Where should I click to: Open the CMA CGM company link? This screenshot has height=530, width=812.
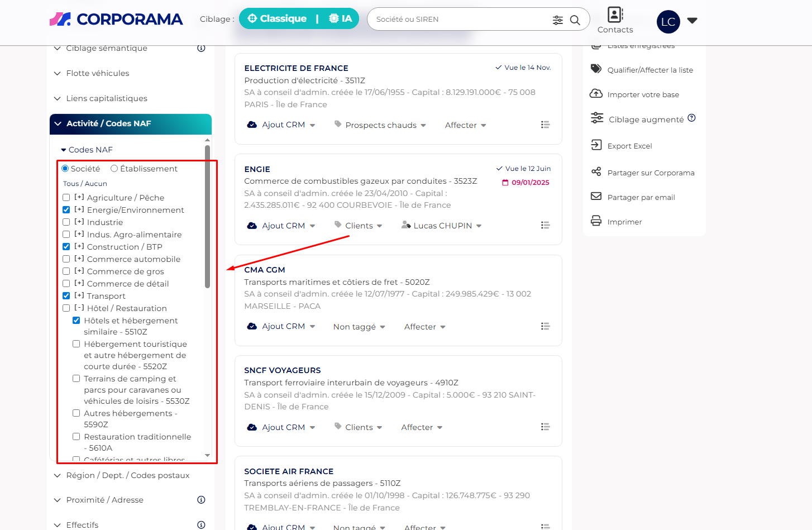click(265, 270)
